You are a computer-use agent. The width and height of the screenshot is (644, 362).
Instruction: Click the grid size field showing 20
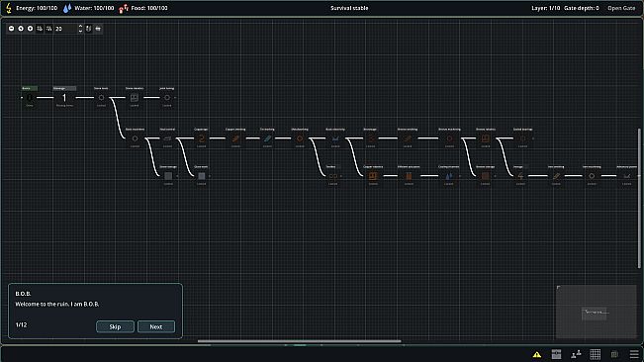click(x=65, y=29)
